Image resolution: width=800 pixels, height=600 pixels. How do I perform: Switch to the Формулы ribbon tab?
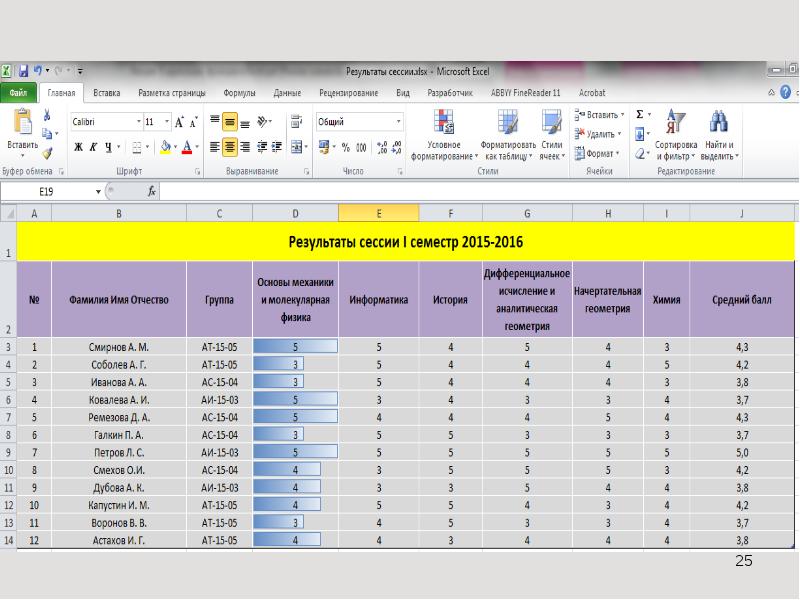[x=239, y=93]
